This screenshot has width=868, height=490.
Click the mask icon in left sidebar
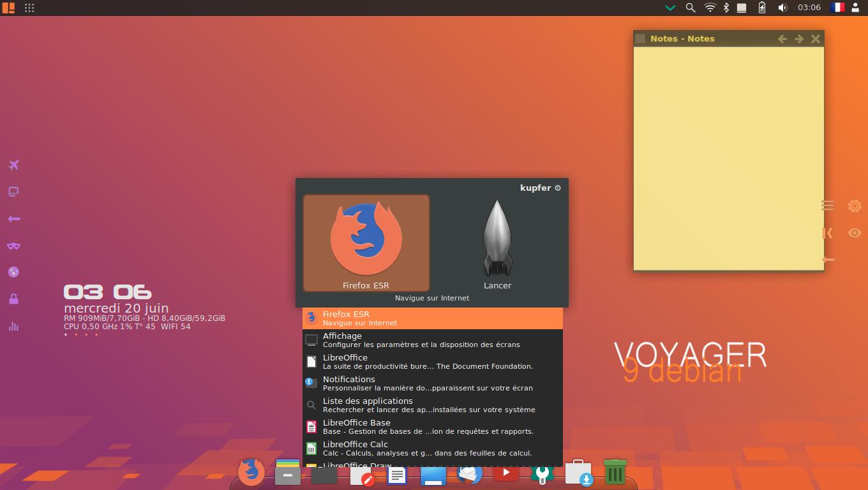click(13, 246)
